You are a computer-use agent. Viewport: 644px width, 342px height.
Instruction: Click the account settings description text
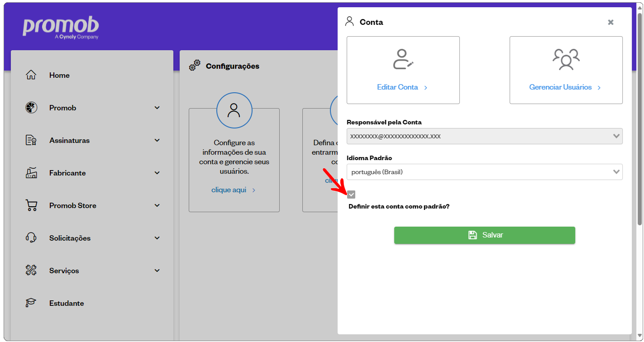coord(234,157)
